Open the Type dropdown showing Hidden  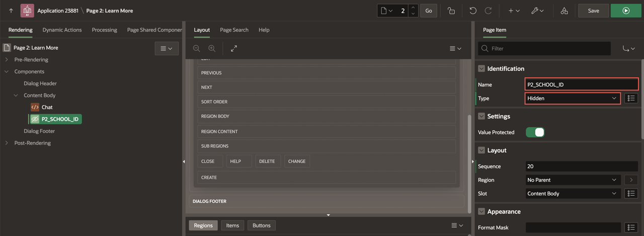coord(572,98)
